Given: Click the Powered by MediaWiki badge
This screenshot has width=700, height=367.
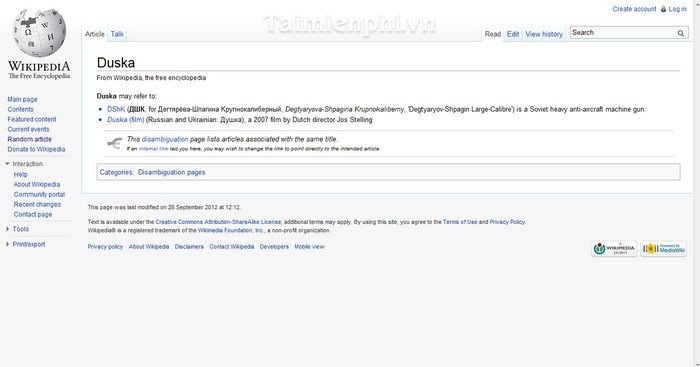Looking at the screenshot, I should pyautogui.click(x=663, y=249).
